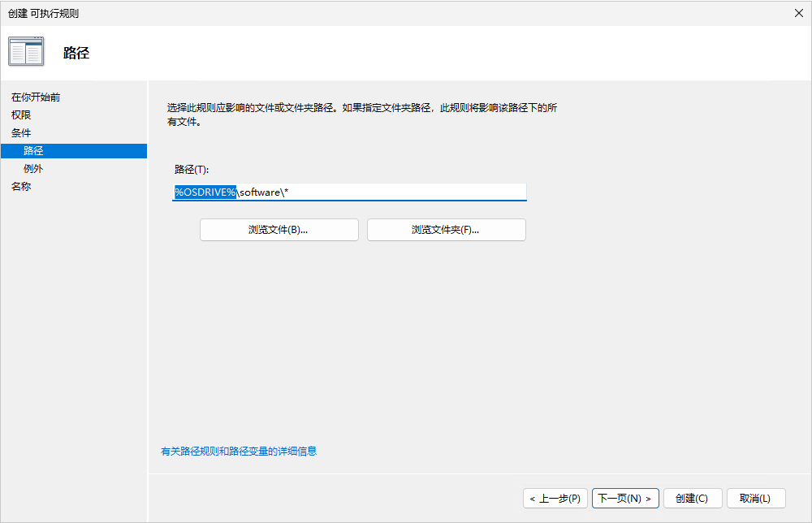Proceed with 下一页(N) button
This screenshot has height=523, width=812.
click(x=625, y=499)
